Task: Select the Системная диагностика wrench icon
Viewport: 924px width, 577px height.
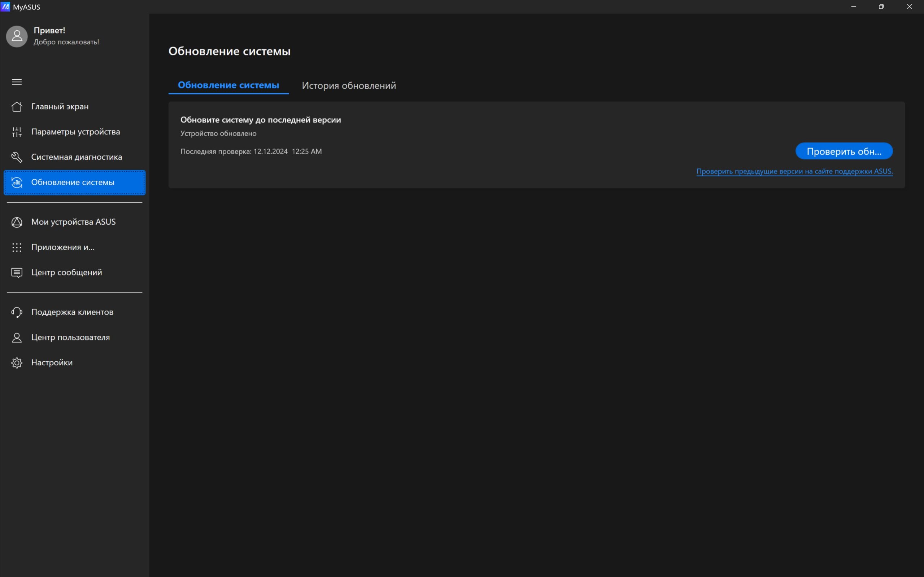Action: (17, 157)
